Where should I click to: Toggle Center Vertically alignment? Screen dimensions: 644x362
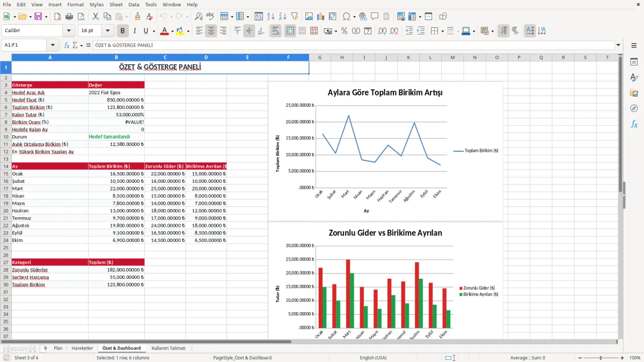pos(249,31)
